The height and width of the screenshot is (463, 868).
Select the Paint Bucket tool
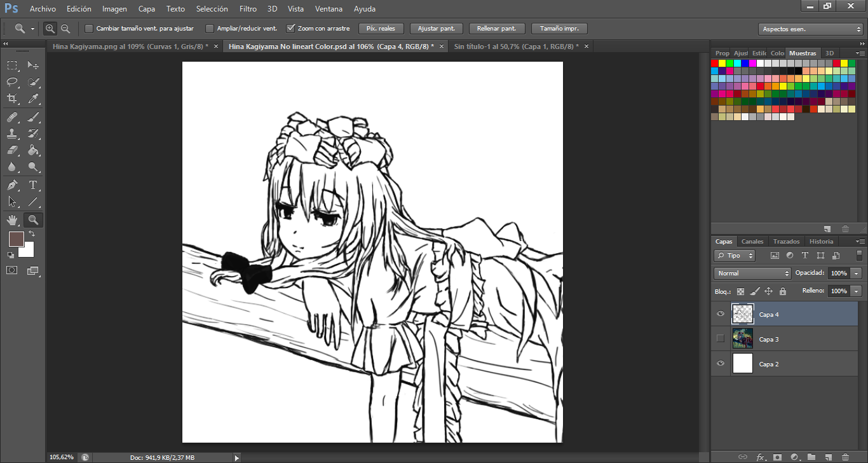pos(33,150)
